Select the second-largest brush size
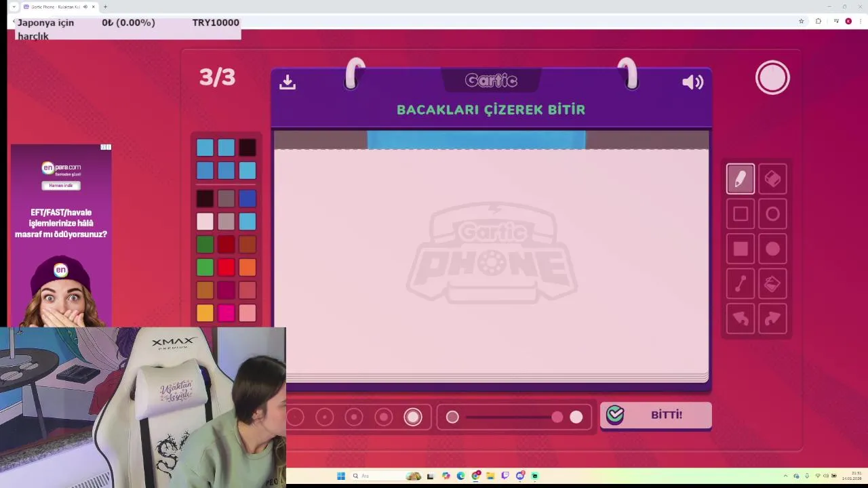 [384, 417]
